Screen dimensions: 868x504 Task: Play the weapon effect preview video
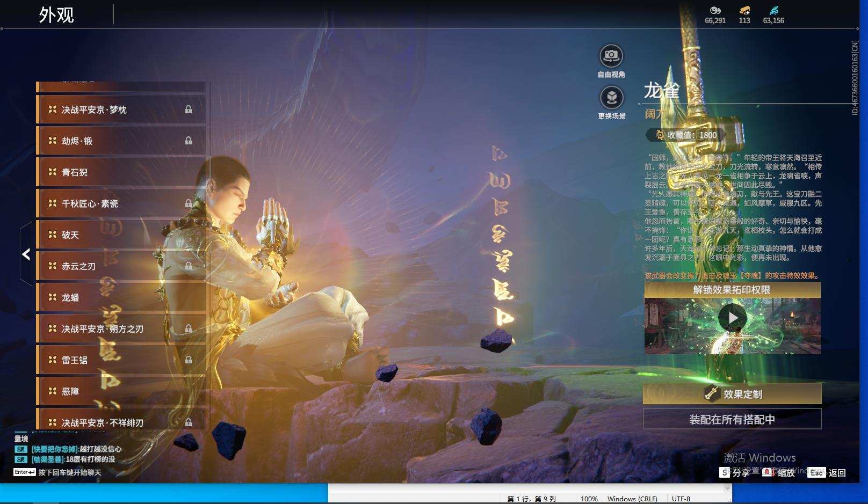732,318
